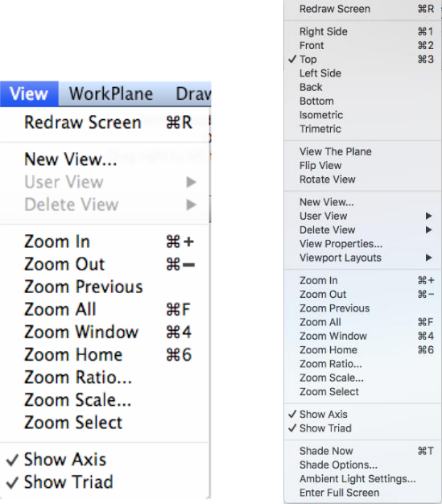Choose Zoom Previous in left menu
Screen dimensions: 442x504
point(105,287)
